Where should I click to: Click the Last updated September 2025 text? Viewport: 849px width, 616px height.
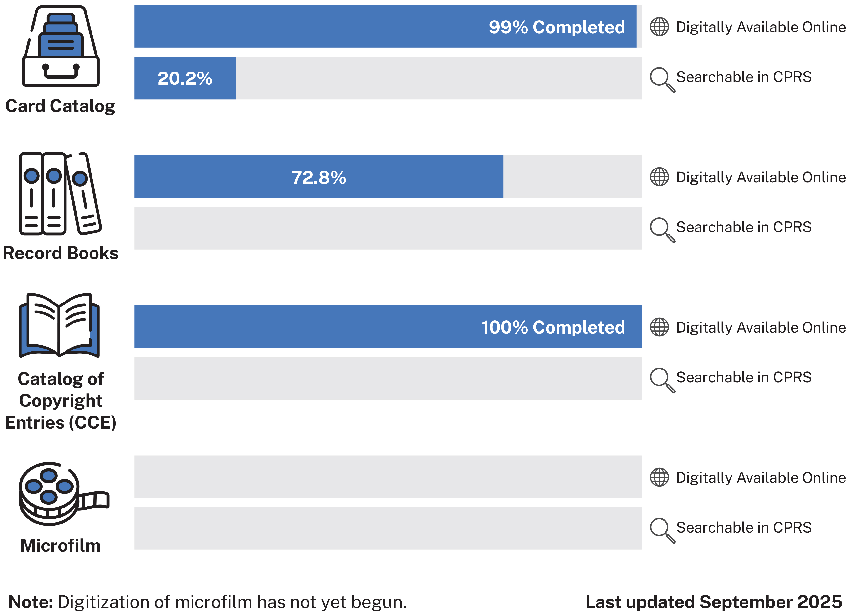pyautogui.click(x=713, y=602)
